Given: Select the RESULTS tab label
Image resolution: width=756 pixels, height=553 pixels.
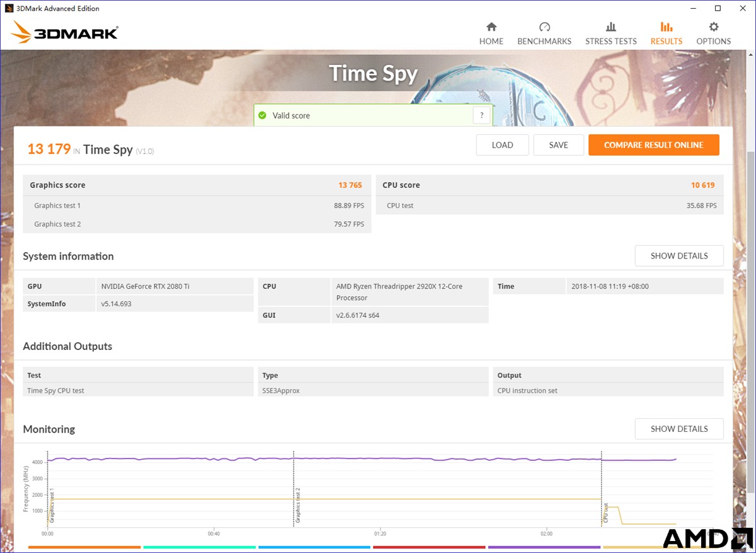Looking at the screenshot, I should pos(667,41).
